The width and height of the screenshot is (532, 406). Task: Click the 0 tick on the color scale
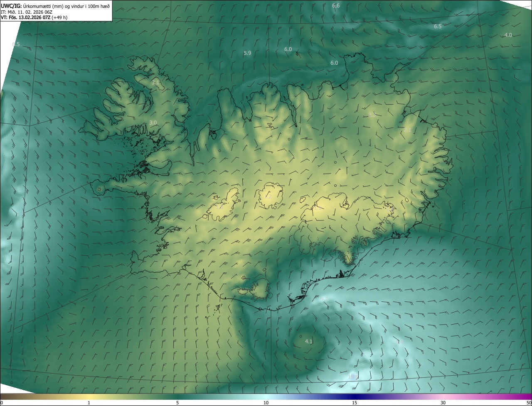[1, 403]
